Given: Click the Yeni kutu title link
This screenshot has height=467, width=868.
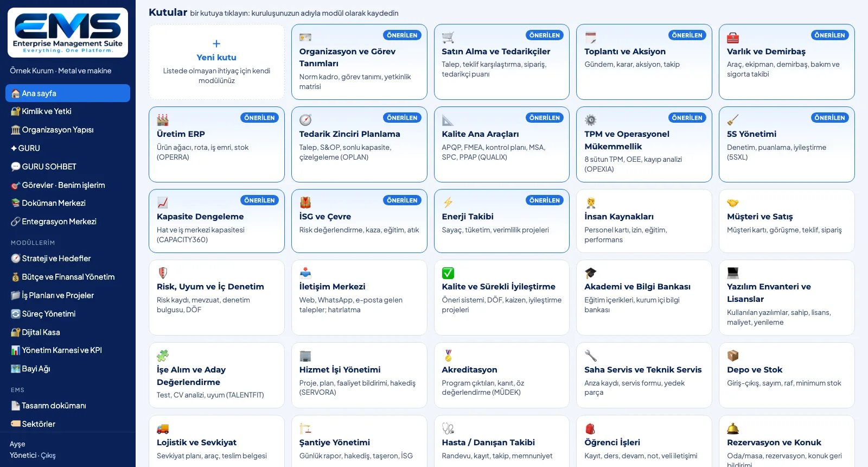Looking at the screenshot, I should tap(216, 58).
